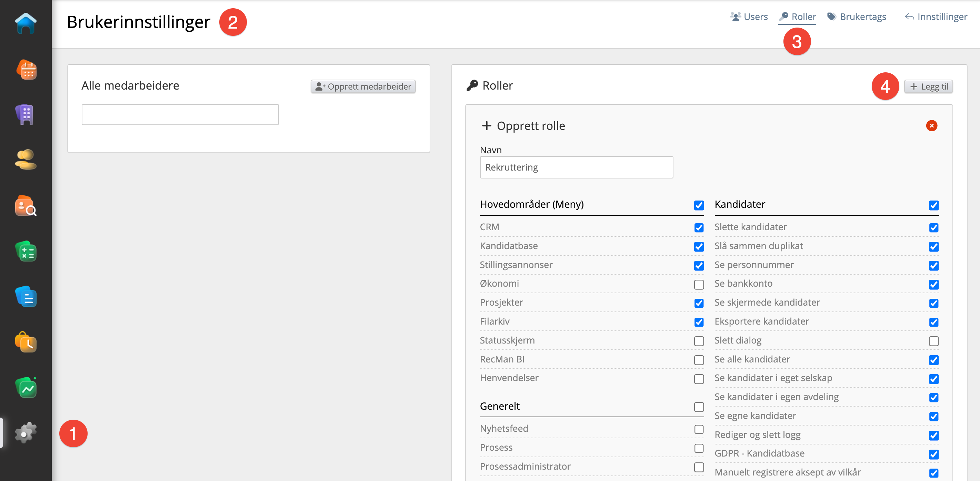980x481 pixels.
Task: Open the orange bag clock sidebar icon
Action: point(26,342)
